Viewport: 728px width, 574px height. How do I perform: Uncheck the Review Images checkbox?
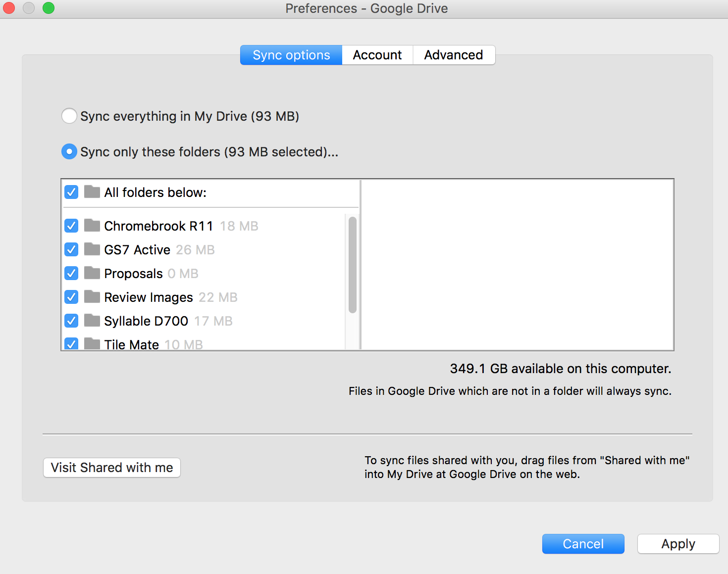coord(71,297)
